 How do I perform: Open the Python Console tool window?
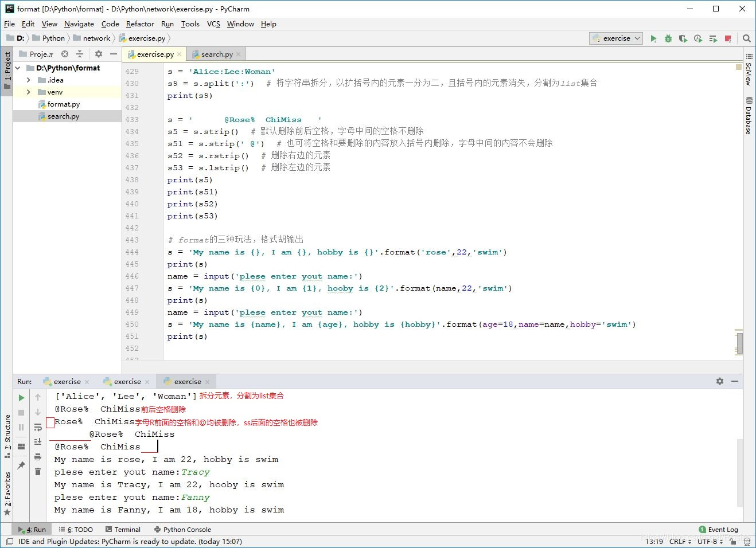coord(182,530)
